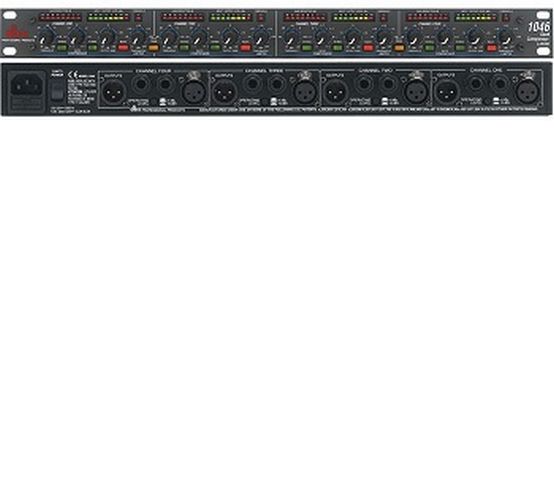Screen dimensions: 554x484
Task: Enable orange stereo couple button for channels three-four
Action: click(x=399, y=47)
